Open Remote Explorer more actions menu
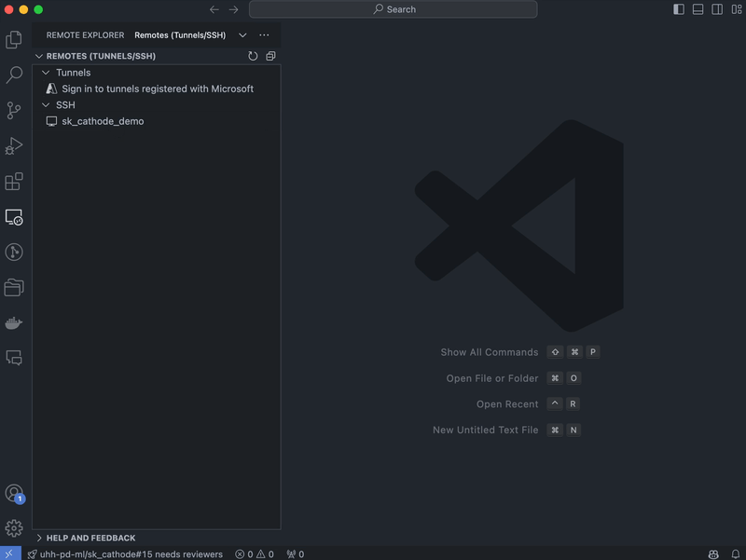This screenshot has width=746, height=560. pos(264,35)
